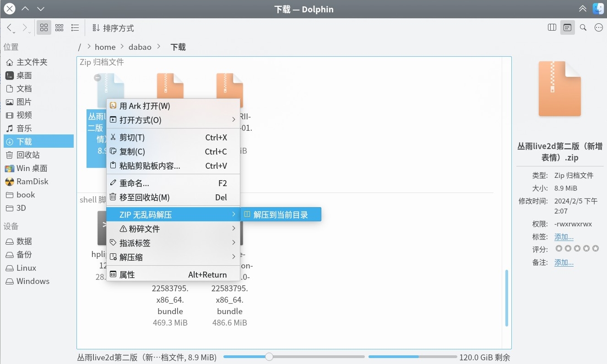Set rating to first star
607x364 pixels.
558,249
